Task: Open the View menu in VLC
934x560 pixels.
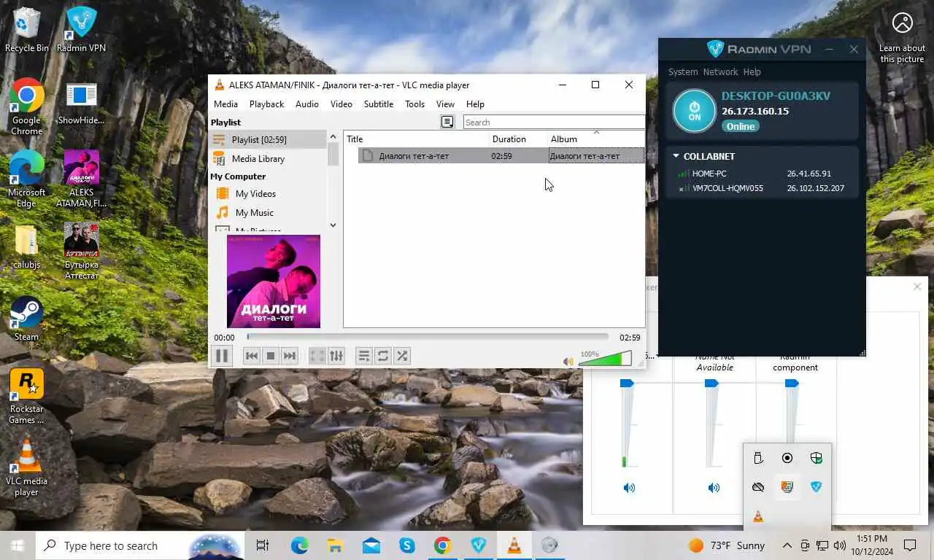Action: [x=445, y=104]
